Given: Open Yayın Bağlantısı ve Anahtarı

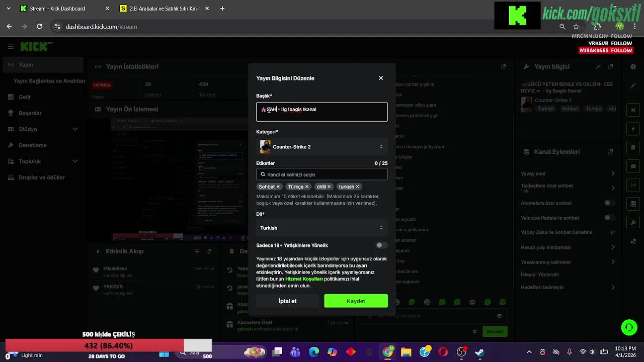Looking at the screenshot, I should tap(49, 81).
